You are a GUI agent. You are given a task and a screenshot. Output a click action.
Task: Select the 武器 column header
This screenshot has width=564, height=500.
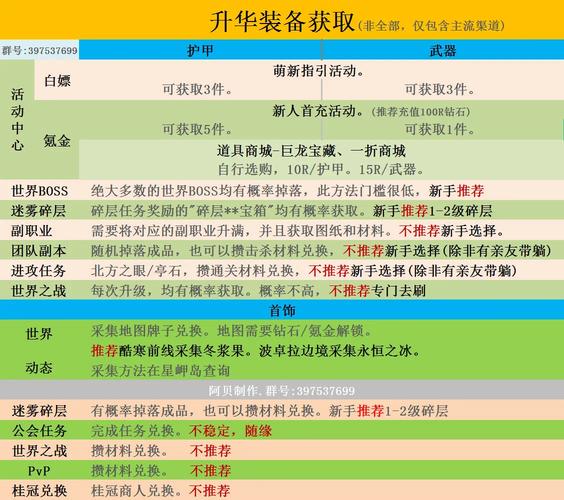(x=443, y=50)
